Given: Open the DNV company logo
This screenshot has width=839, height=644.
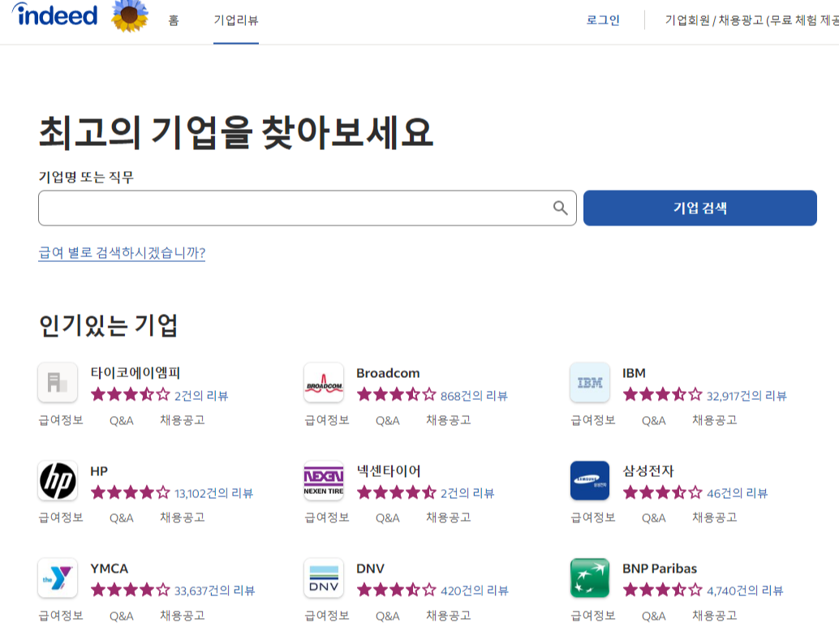Looking at the screenshot, I should tap(324, 578).
